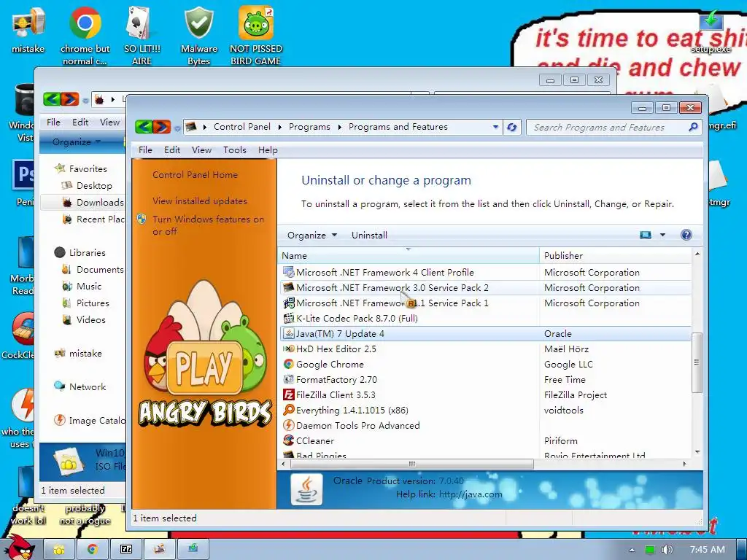Open the Malware Bytes desktop icon
The height and width of the screenshot is (560, 747).
(198, 36)
